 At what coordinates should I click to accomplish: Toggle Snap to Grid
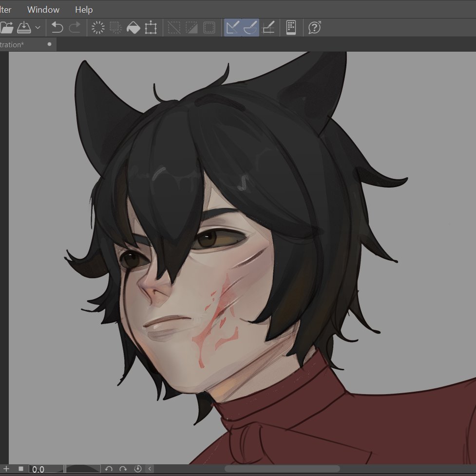[267, 28]
